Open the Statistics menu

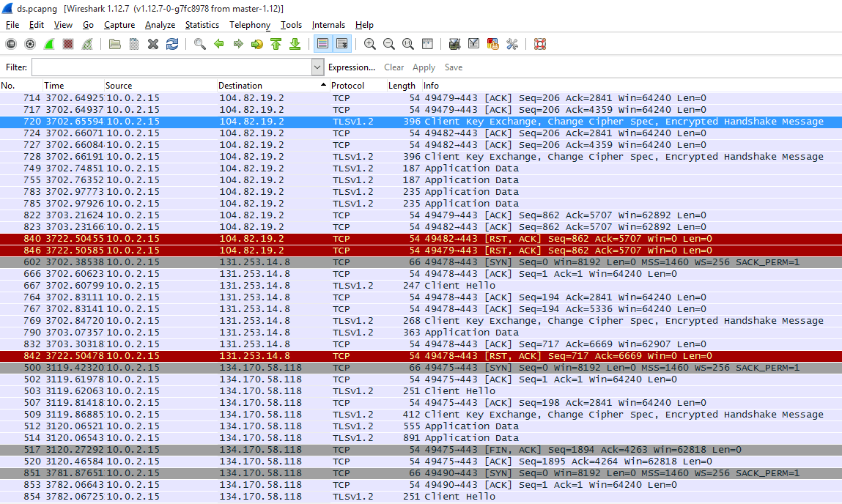(202, 25)
